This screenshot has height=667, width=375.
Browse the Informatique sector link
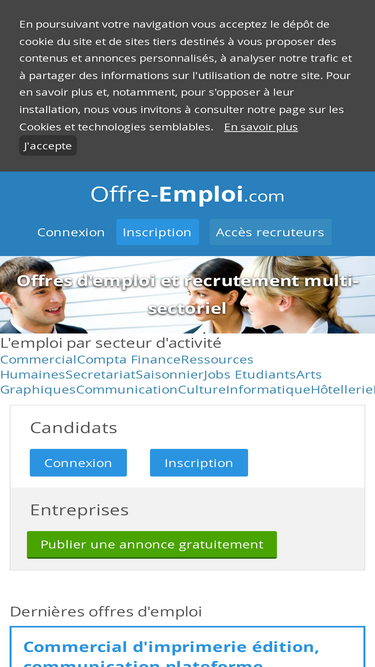[x=268, y=390]
